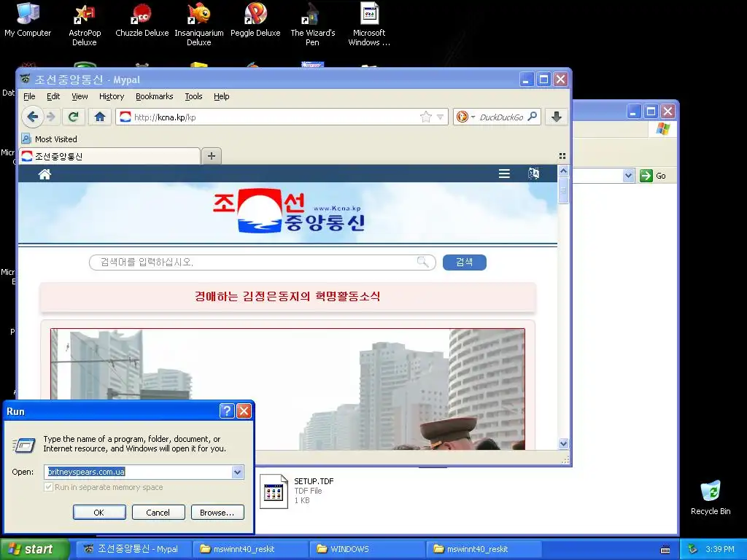Viewport: 747px width, 560px height.
Task: Expand the Run Open combo dropdown
Action: pyautogui.click(x=237, y=472)
